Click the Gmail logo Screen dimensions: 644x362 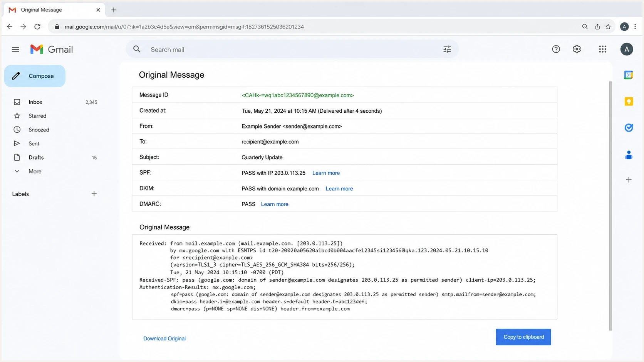52,49
